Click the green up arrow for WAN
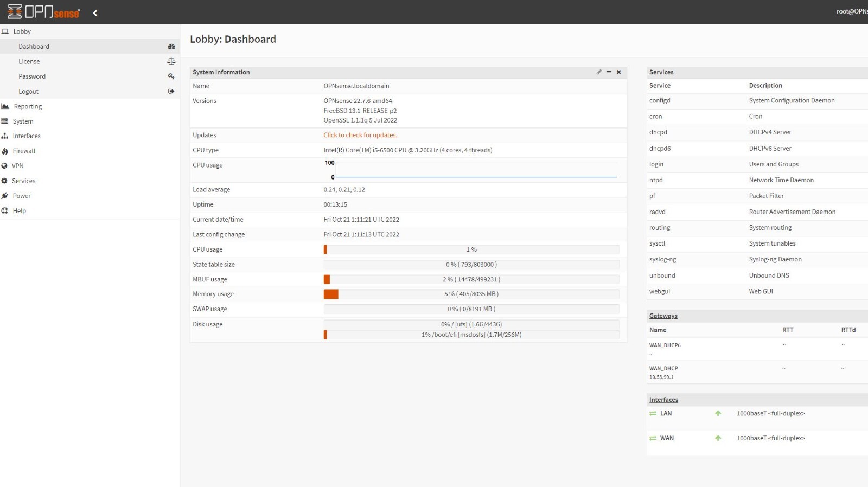Screen dimensions: 868x487 (718, 438)
